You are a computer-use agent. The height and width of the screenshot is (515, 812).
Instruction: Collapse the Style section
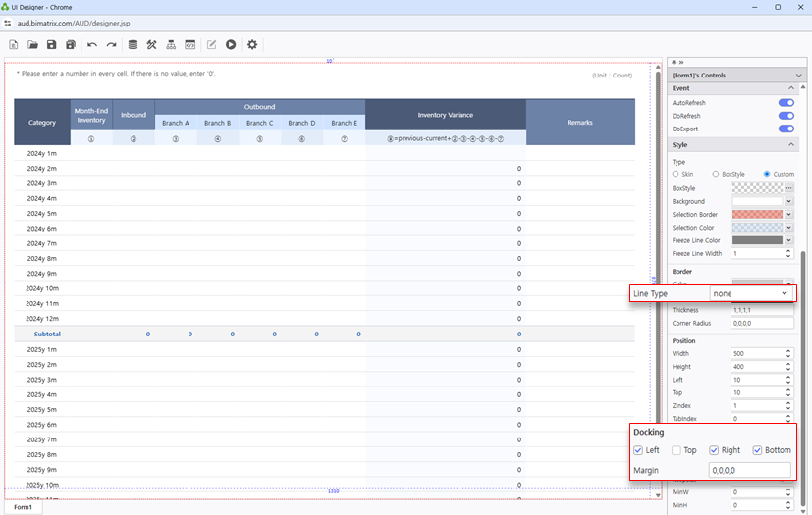[789, 145]
